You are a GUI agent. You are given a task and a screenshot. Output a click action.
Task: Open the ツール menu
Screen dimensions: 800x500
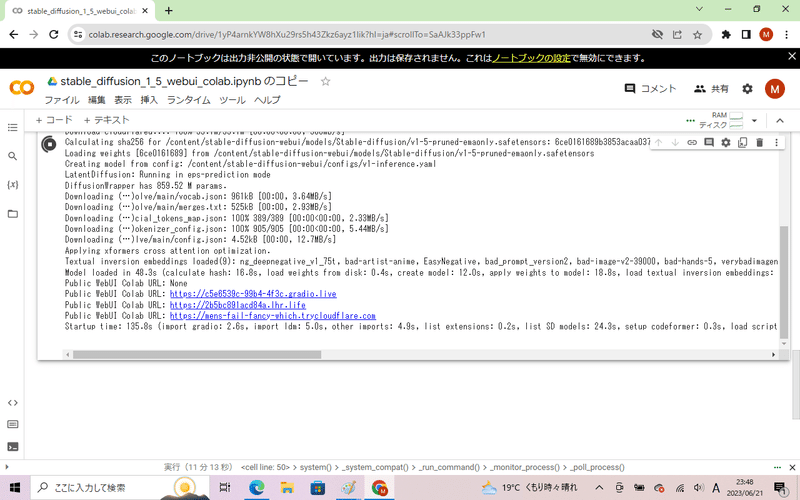pos(232,100)
